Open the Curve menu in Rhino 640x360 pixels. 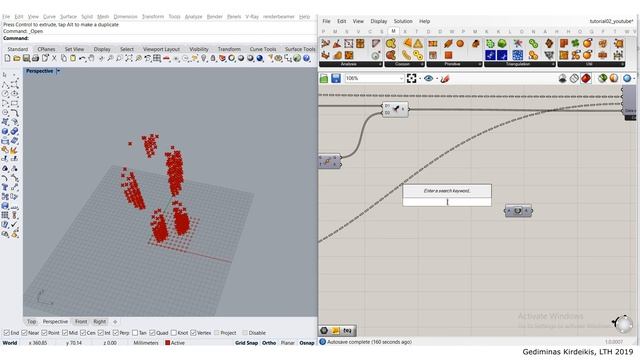click(49, 16)
